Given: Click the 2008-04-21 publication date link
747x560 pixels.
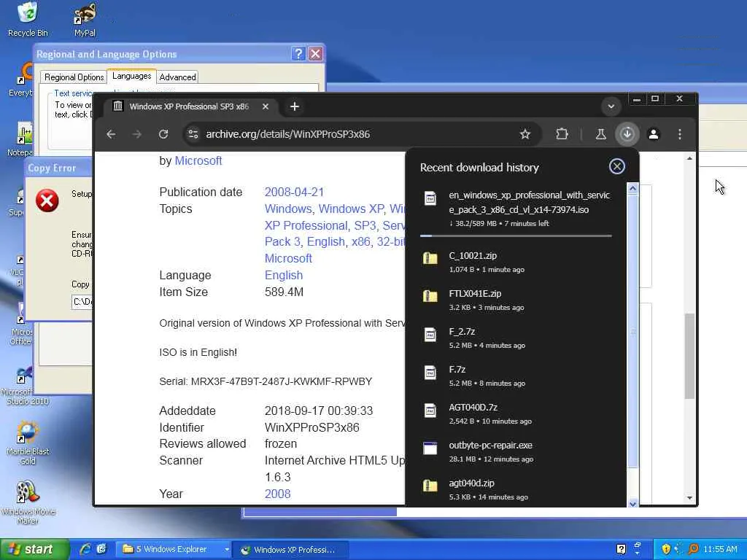Looking at the screenshot, I should click(x=294, y=192).
